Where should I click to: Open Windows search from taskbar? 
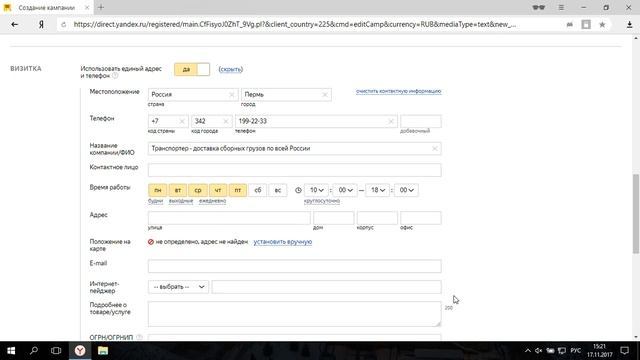coord(34,351)
